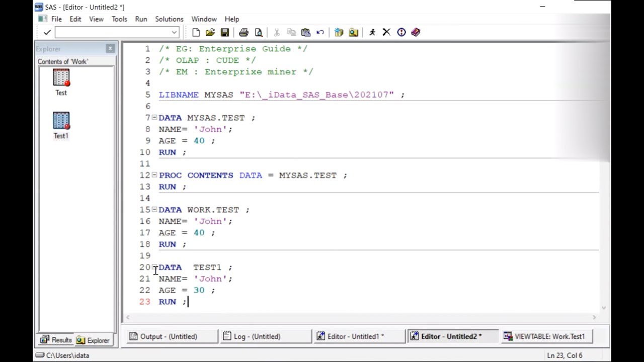Collapse the DATA TEST1 step
The width and height of the screenshot is (644, 362).
tap(154, 267)
